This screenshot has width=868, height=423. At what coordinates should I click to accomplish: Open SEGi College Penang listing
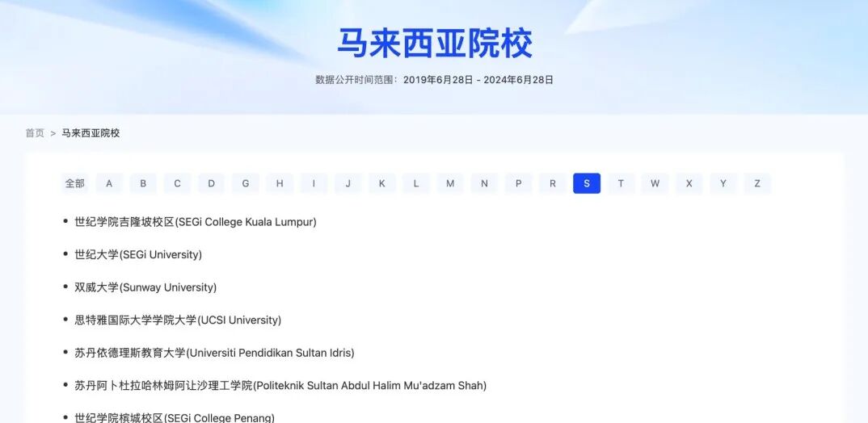click(175, 417)
